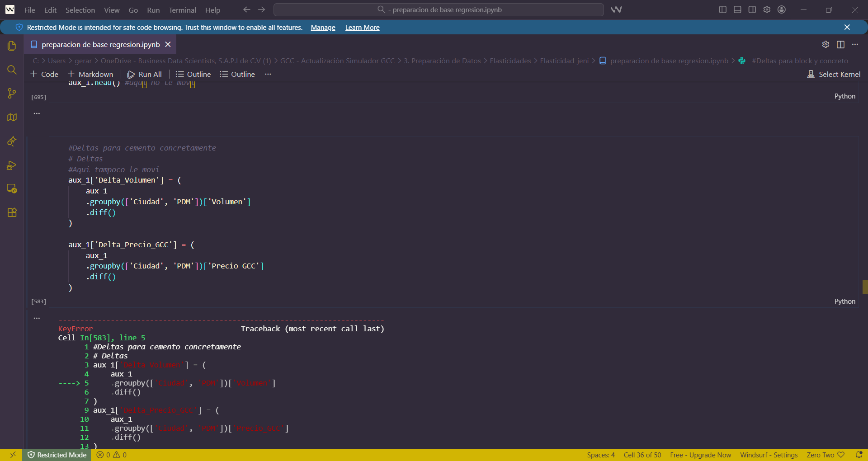The width and height of the screenshot is (868, 461).
Task: Toggle the primary side bar layout button
Action: click(723, 9)
